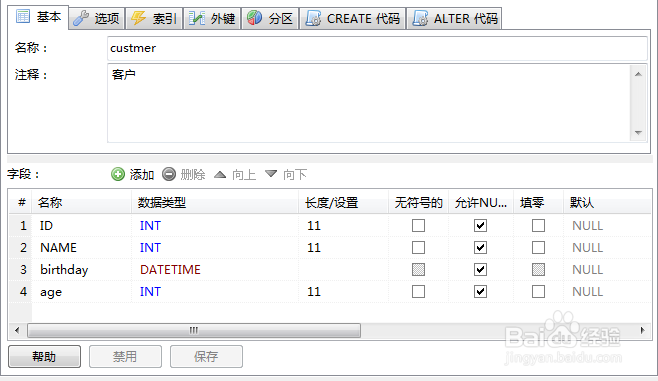Click the 向上 triangle icon

pyautogui.click(x=220, y=174)
